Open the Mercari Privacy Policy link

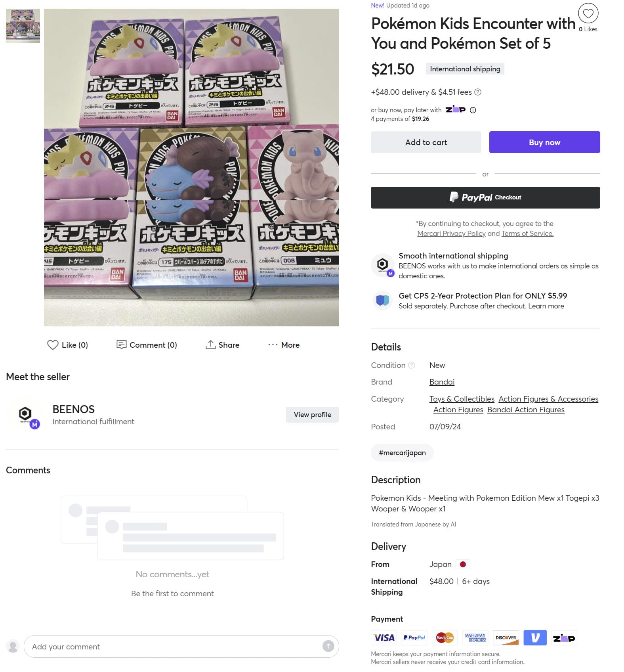click(451, 234)
